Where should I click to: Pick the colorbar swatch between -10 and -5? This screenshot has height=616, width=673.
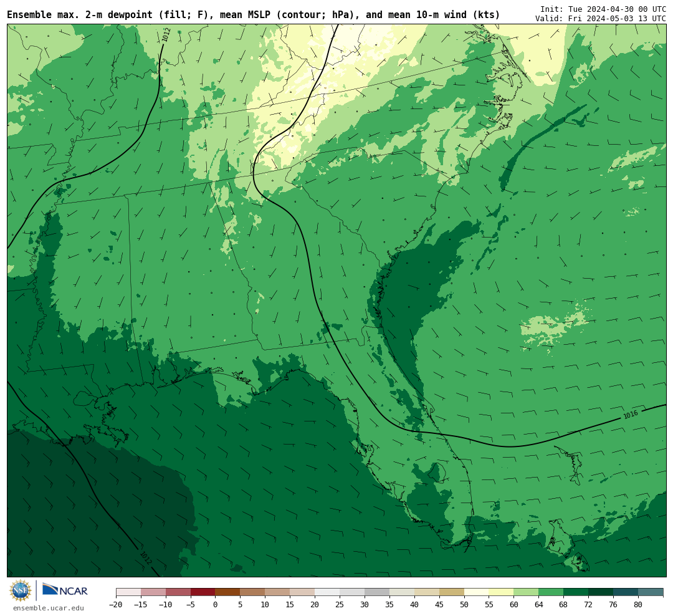coord(178,592)
